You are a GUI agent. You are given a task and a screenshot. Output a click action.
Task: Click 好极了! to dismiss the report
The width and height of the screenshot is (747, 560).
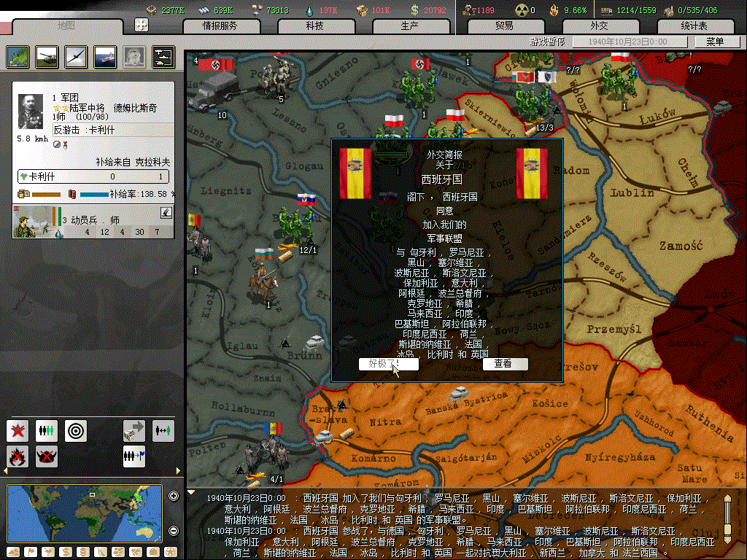click(x=388, y=364)
